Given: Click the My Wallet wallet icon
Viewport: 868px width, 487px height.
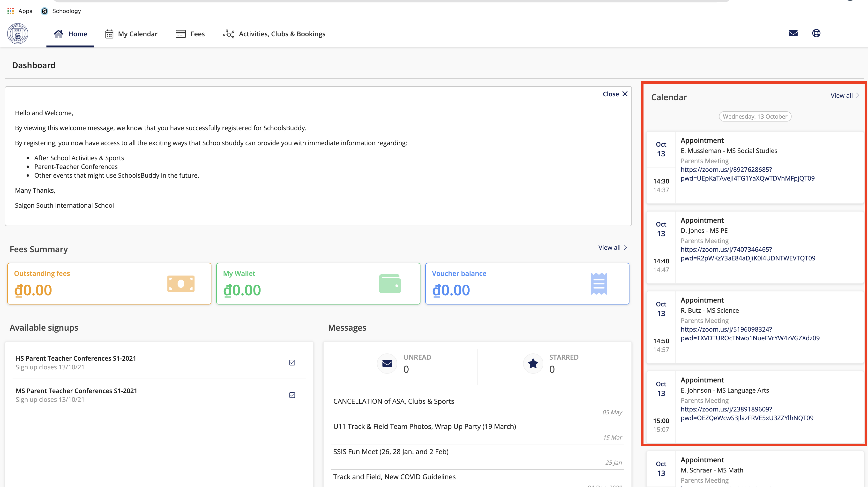Looking at the screenshot, I should coord(390,284).
